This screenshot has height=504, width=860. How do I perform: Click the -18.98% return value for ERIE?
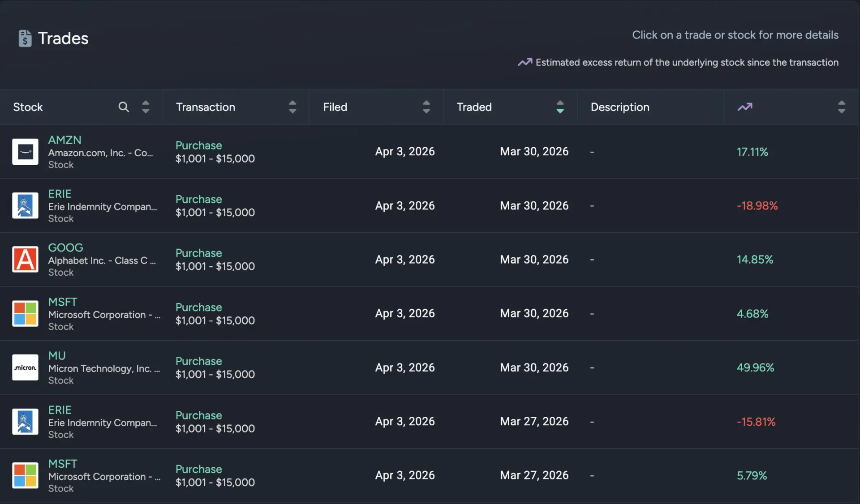click(x=757, y=206)
